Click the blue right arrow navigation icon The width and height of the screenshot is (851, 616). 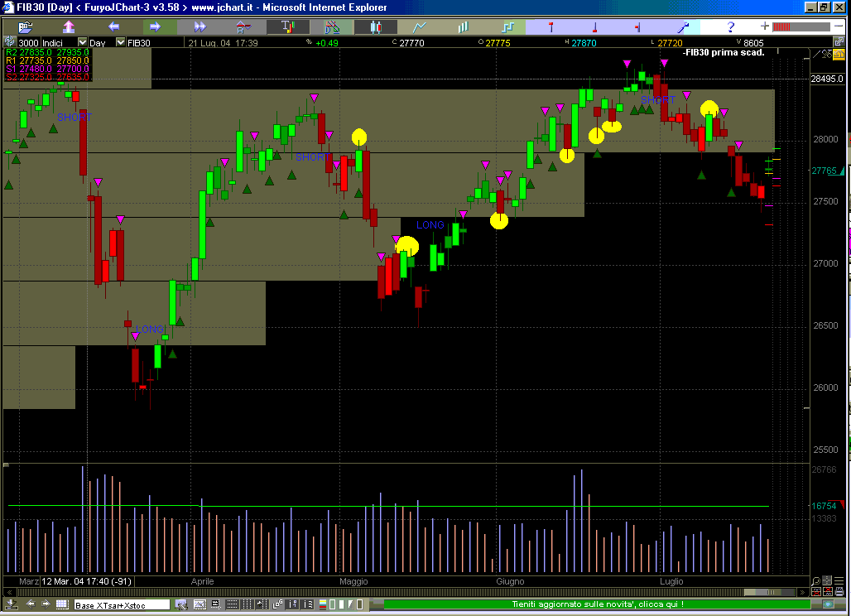point(155,26)
